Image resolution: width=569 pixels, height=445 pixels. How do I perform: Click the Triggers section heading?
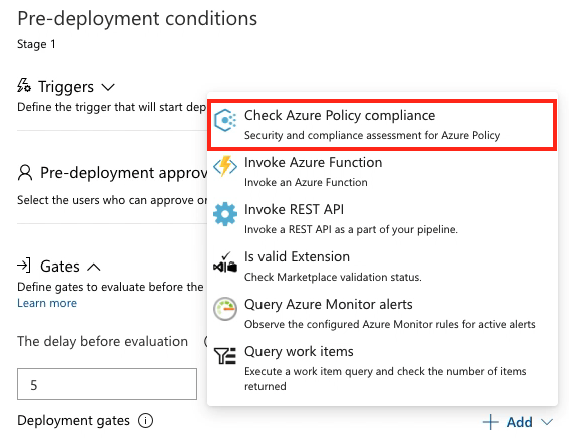tap(66, 87)
